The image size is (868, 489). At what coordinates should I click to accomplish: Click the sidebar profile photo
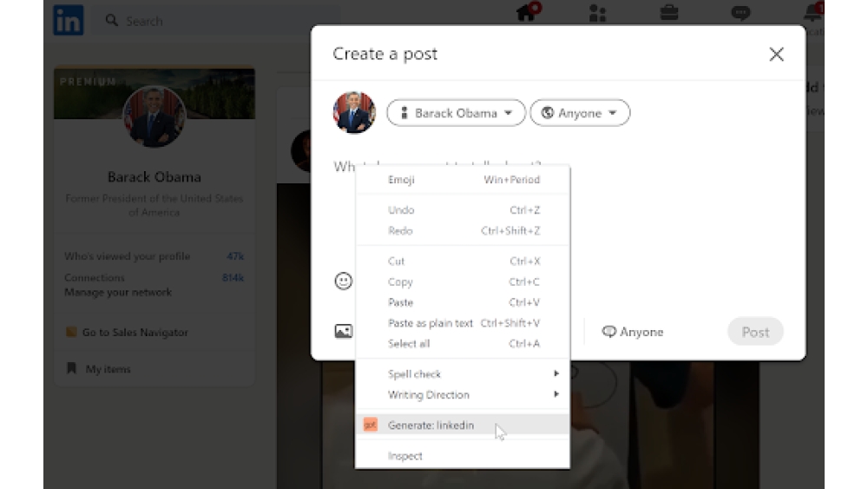click(155, 116)
